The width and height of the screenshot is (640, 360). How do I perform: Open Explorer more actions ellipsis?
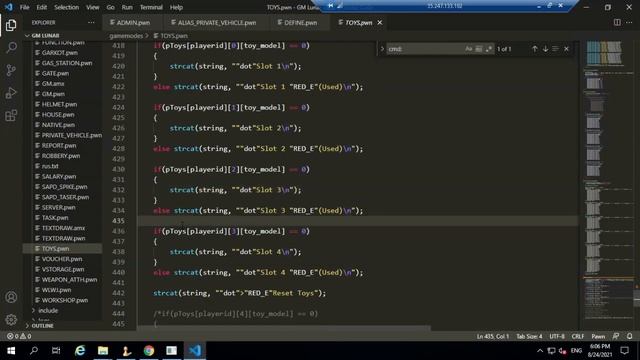click(91, 22)
